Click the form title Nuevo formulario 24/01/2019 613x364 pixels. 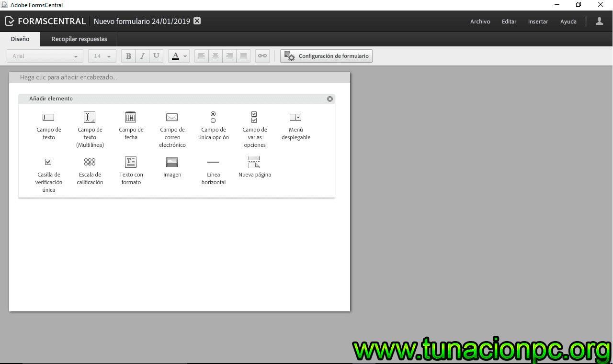click(x=142, y=21)
